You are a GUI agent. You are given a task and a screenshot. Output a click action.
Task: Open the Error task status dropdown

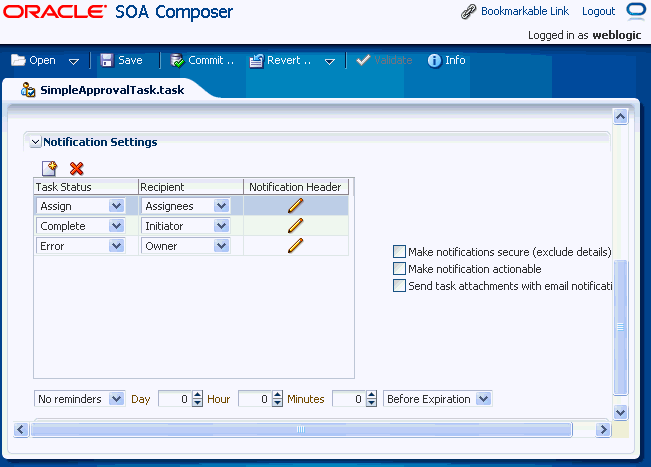tap(117, 246)
